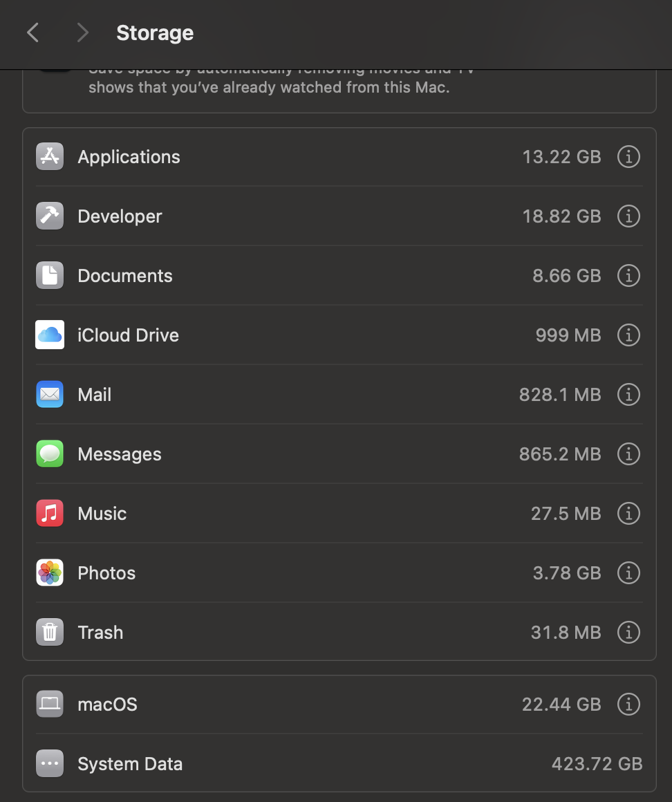
Task: Go back with the left chevron
Action: [32, 32]
